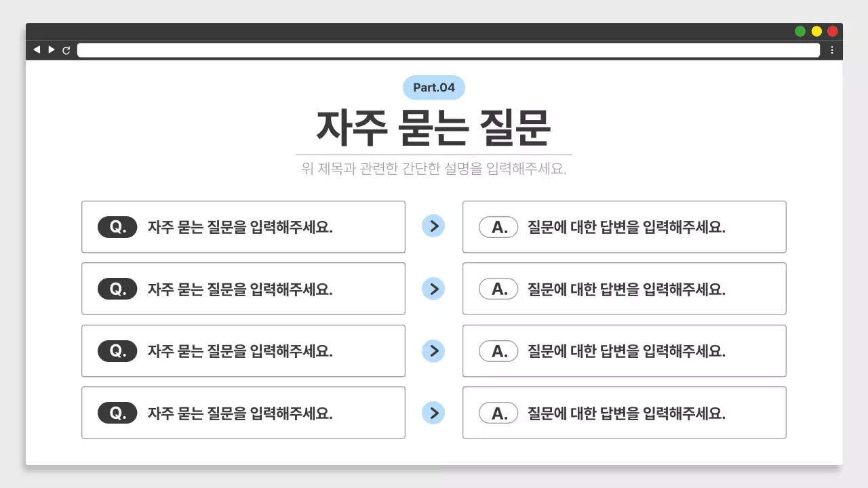868x488 pixels.
Task: Click the A. badge in the second answer row
Action: pos(498,289)
